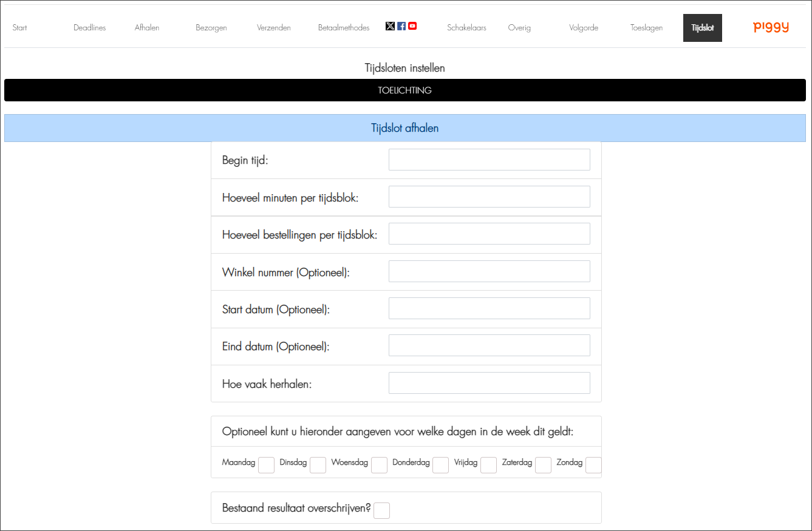Select the Vrijdag checkbox
Screen dimensions: 812x531
tap(488, 465)
